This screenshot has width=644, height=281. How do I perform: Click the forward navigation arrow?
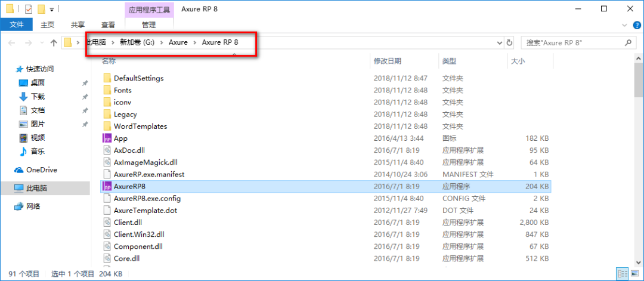click(x=28, y=43)
